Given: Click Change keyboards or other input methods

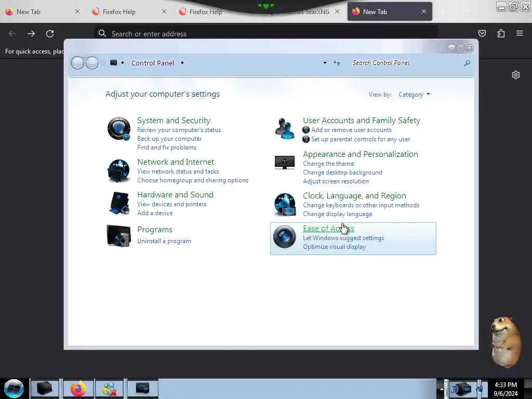Looking at the screenshot, I should (x=361, y=205).
